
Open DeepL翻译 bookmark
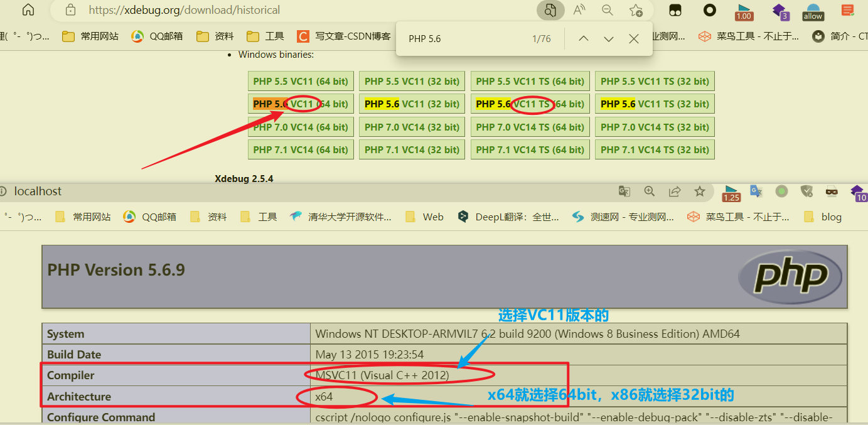508,217
